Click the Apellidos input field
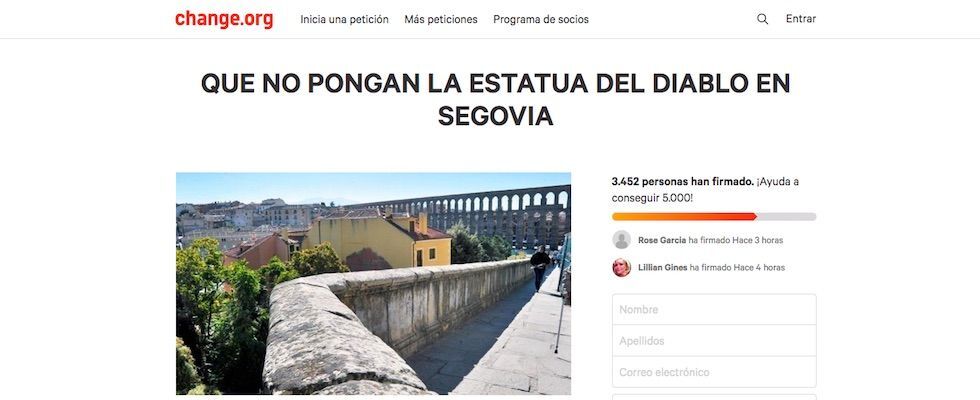 714,341
